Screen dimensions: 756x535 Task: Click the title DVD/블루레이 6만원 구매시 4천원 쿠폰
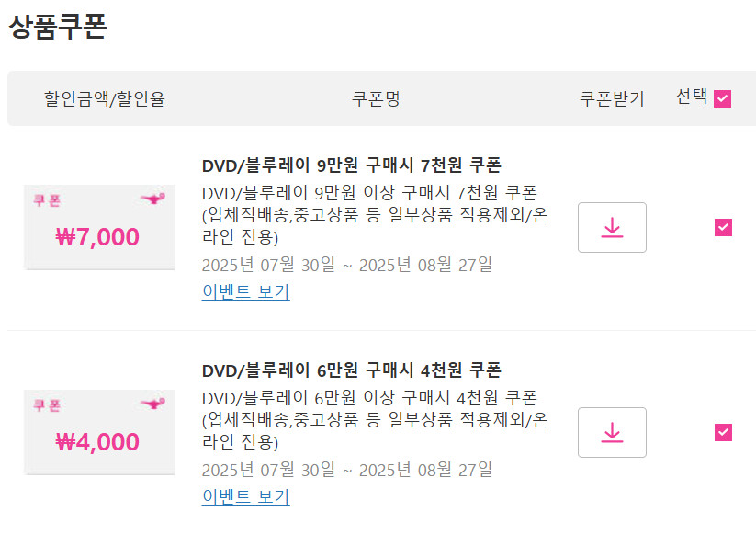351,370
